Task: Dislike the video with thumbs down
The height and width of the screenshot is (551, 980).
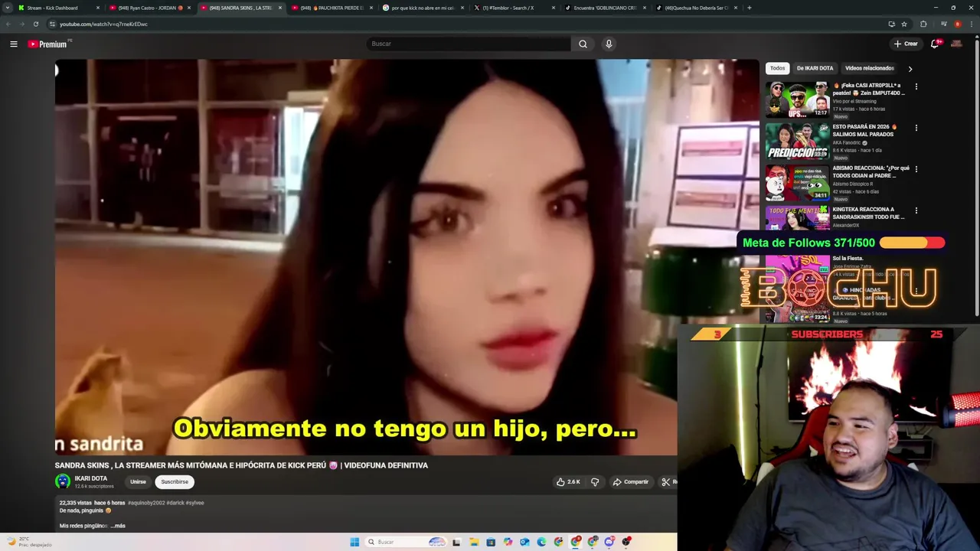Action: pyautogui.click(x=595, y=482)
